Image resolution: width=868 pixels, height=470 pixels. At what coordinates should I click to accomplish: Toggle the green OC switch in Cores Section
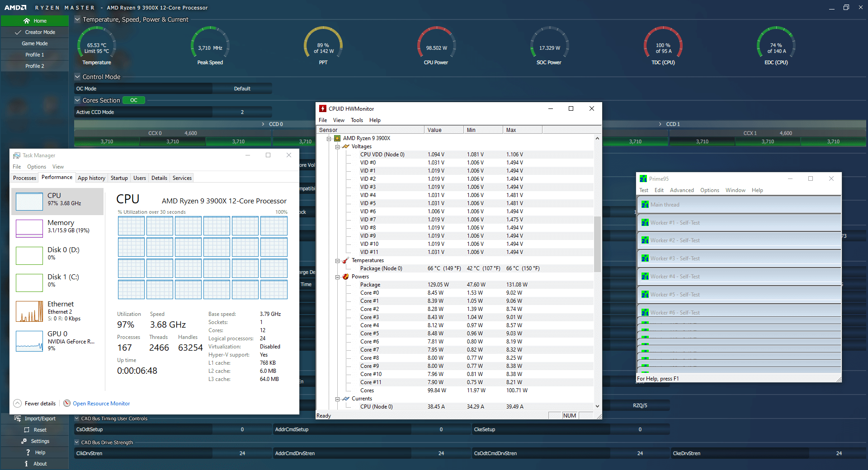(x=134, y=100)
